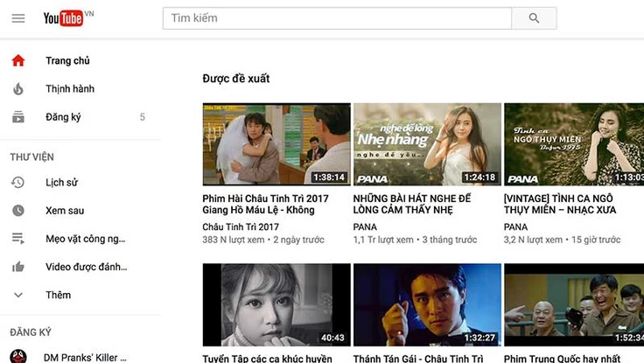Click the 1:24:18 duration badge
Viewport: 644px width, 363px height.
[x=479, y=177]
